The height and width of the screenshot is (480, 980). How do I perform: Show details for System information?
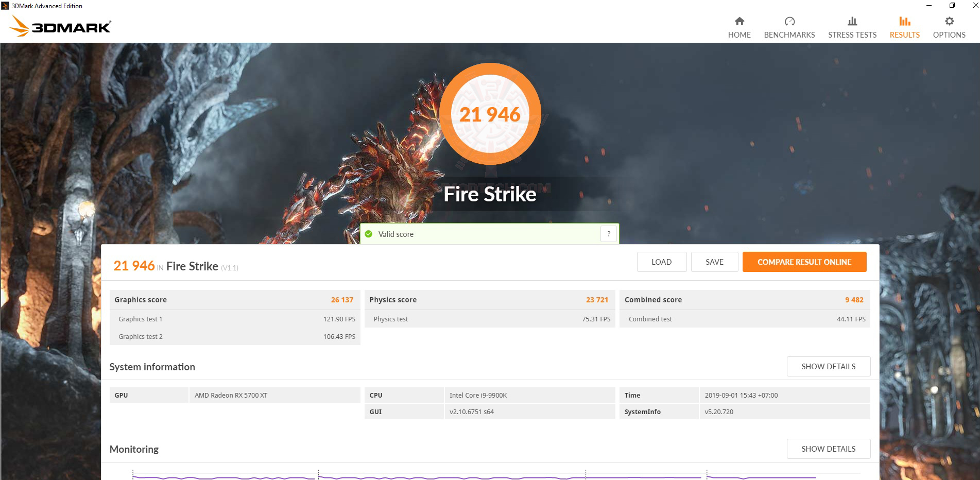point(828,366)
